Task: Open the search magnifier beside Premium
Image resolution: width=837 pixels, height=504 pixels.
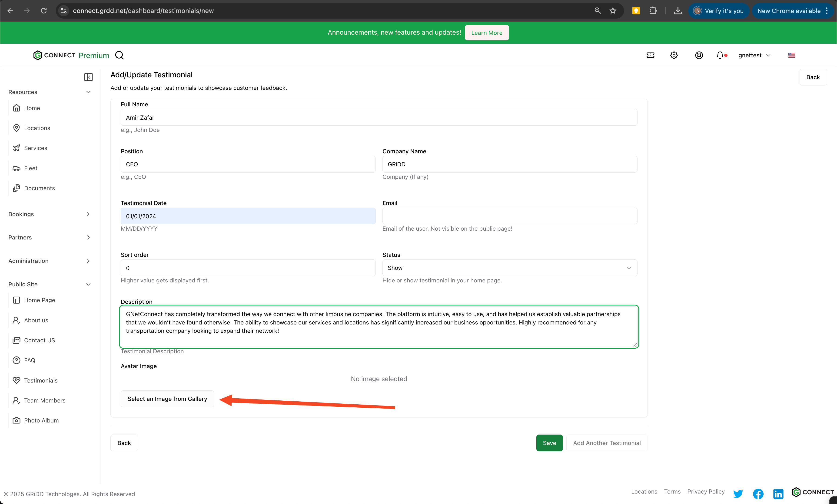Action: coord(119,55)
